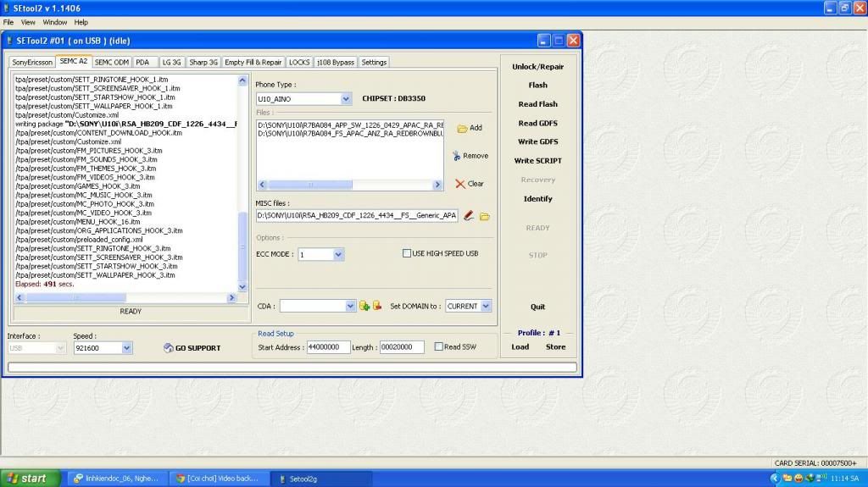The image size is (868, 487).
Task: Click the preloaded_config.xml log line
Action: tap(79, 240)
